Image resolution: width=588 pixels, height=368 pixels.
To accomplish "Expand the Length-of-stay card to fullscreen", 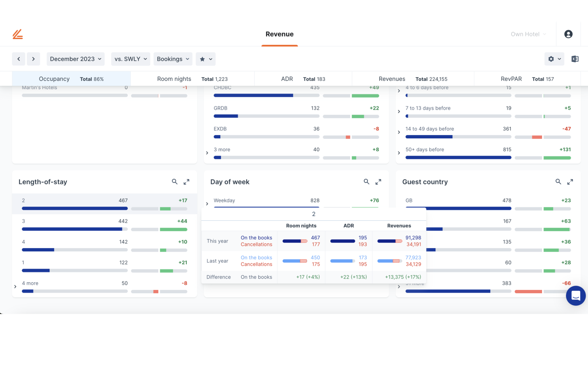I will [186, 182].
